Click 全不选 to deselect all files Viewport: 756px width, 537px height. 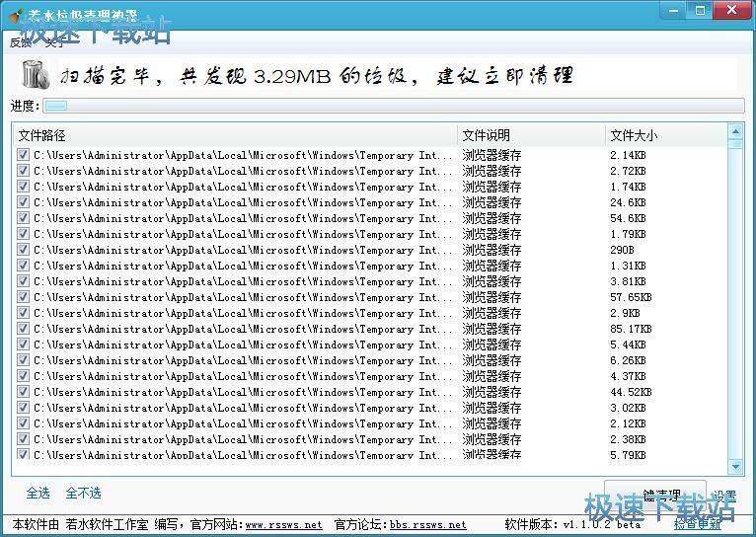pyautogui.click(x=84, y=493)
